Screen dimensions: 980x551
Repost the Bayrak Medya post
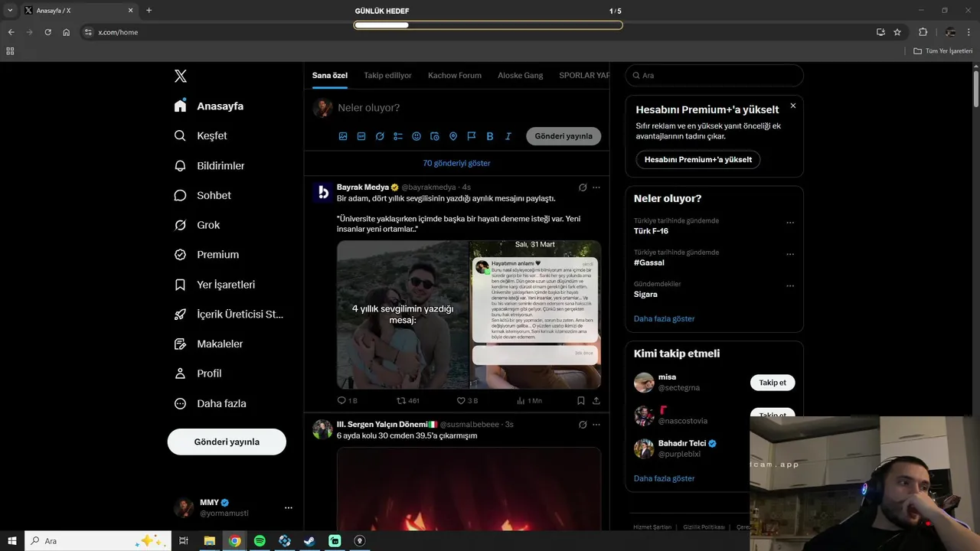click(408, 400)
